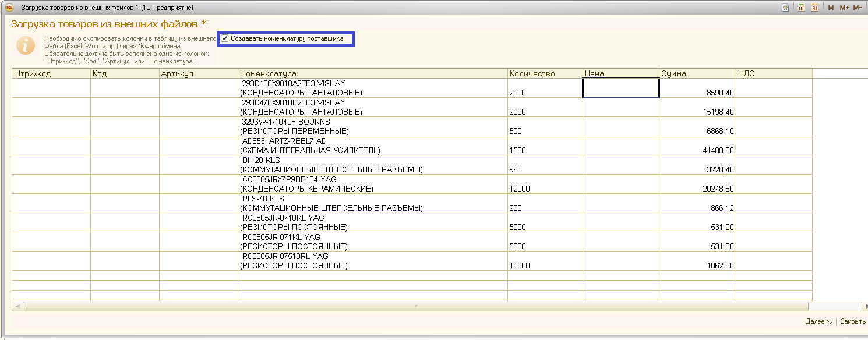Click the Количество column header
Screen dimensions: 868x340
click(545, 73)
